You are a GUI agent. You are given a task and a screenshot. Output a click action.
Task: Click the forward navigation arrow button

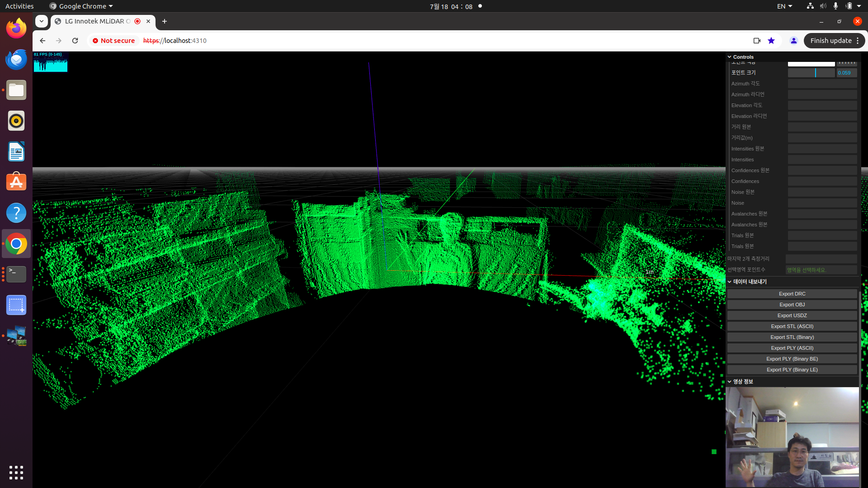click(58, 40)
